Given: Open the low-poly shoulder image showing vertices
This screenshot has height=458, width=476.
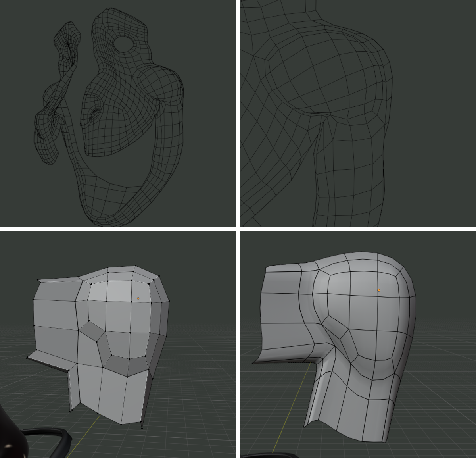Looking at the screenshot, I should coord(118,344).
